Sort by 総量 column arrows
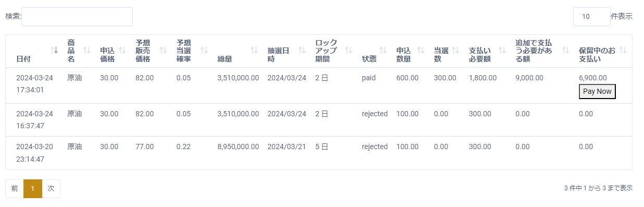The height and width of the screenshot is (207, 644). click(x=254, y=50)
